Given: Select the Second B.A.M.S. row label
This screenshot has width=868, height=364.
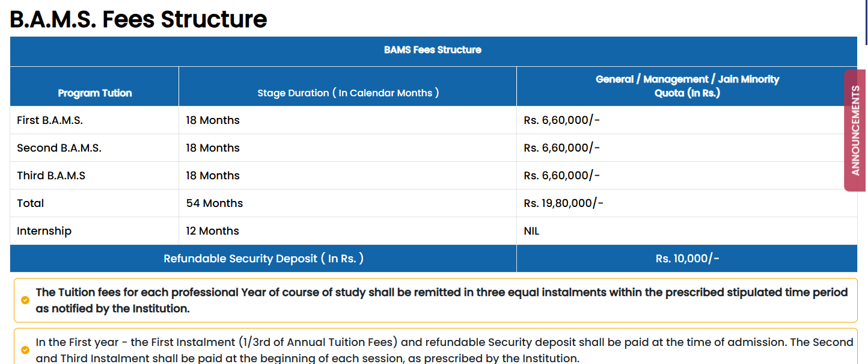Looking at the screenshot, I should pos(59,148).
